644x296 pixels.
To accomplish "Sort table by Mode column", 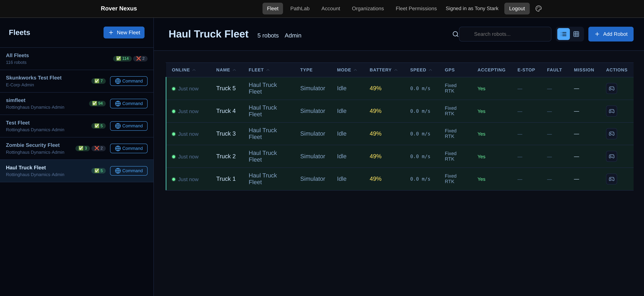I will point(347,70).
